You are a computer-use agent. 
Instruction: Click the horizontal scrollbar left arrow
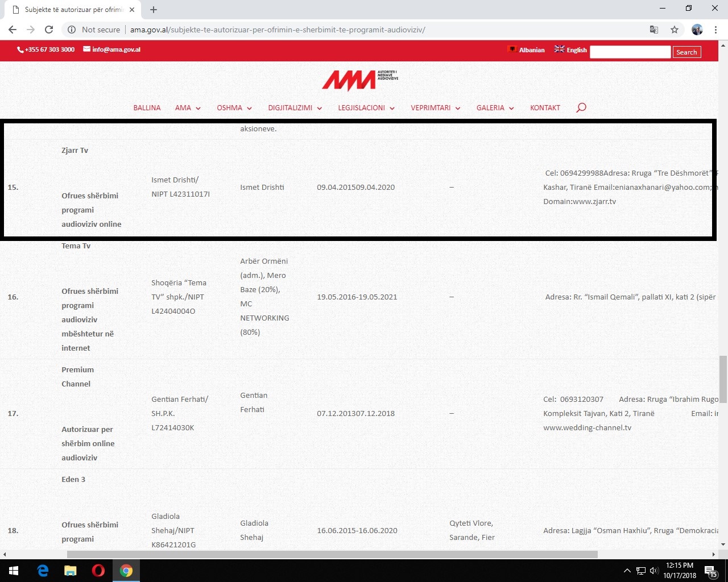point(5,554)
